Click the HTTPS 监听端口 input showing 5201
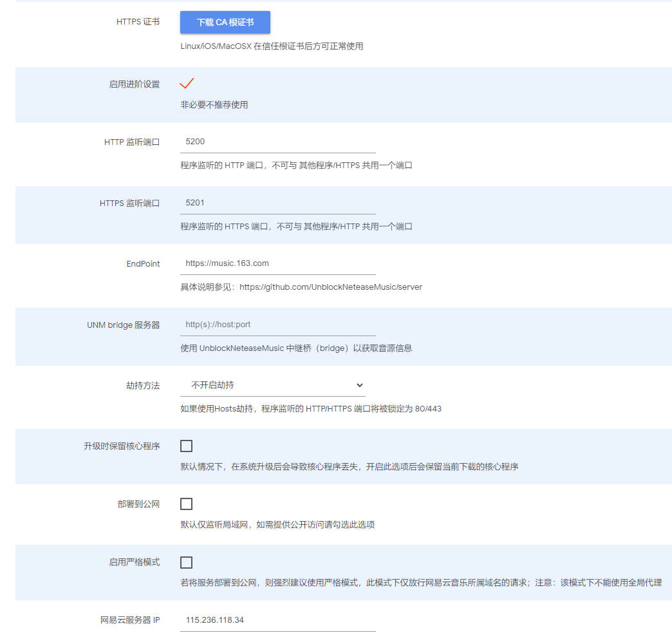This screenshot has width=672, height=635. (277, 203)
